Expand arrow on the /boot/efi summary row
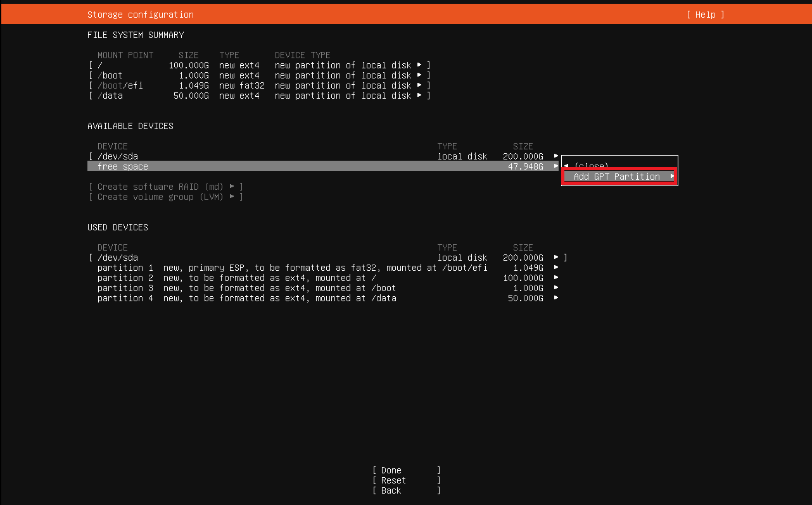Viewport: 812px width, 505px height. 419,85
